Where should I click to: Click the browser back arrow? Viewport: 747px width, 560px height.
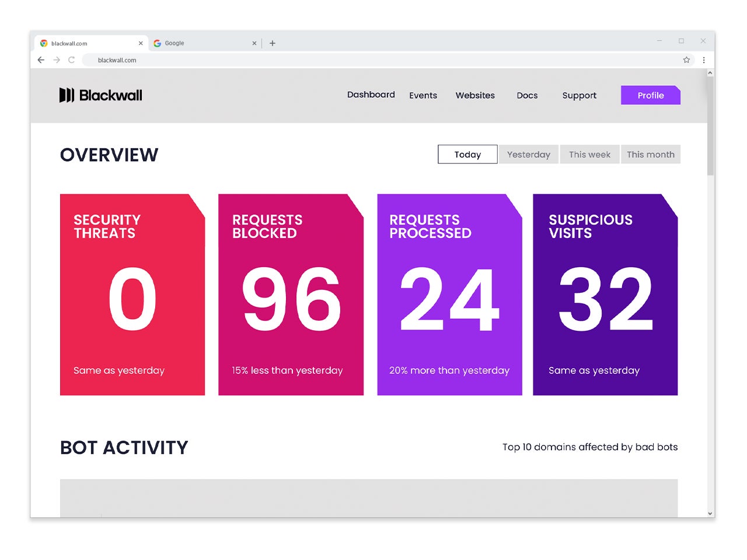click(41, 60)
